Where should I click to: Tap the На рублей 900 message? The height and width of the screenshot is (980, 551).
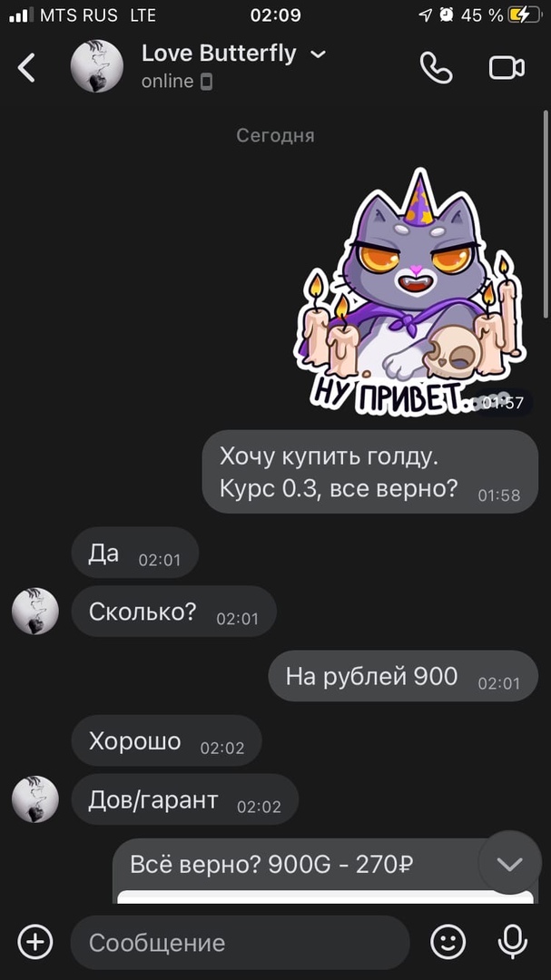click(403, 676)
